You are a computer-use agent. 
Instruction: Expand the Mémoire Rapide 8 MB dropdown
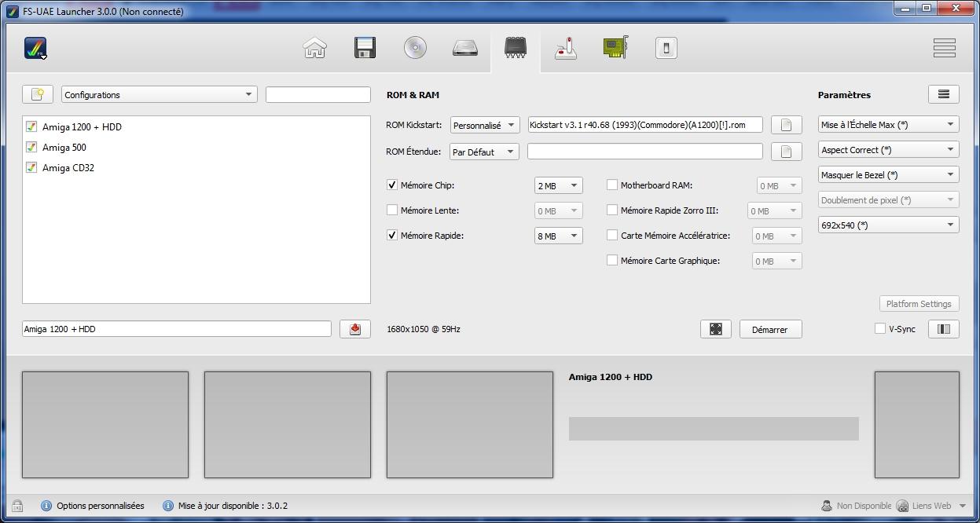(x=558, y=236)
